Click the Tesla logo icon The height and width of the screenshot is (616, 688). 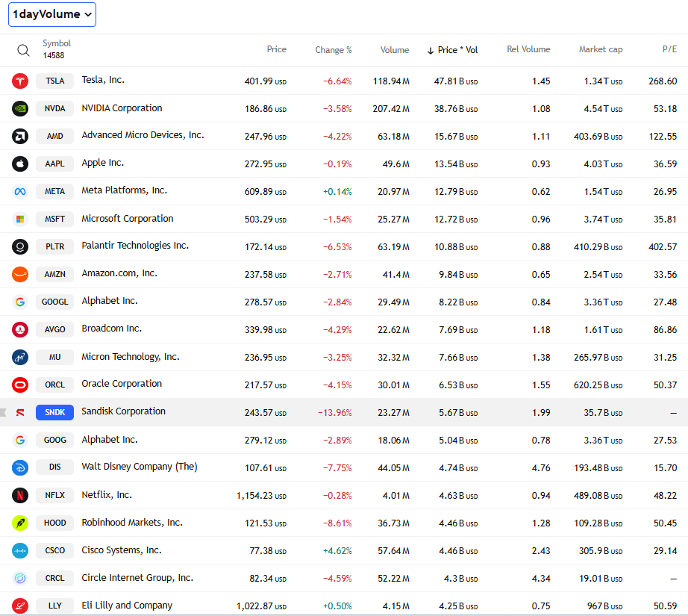point(20,81)
